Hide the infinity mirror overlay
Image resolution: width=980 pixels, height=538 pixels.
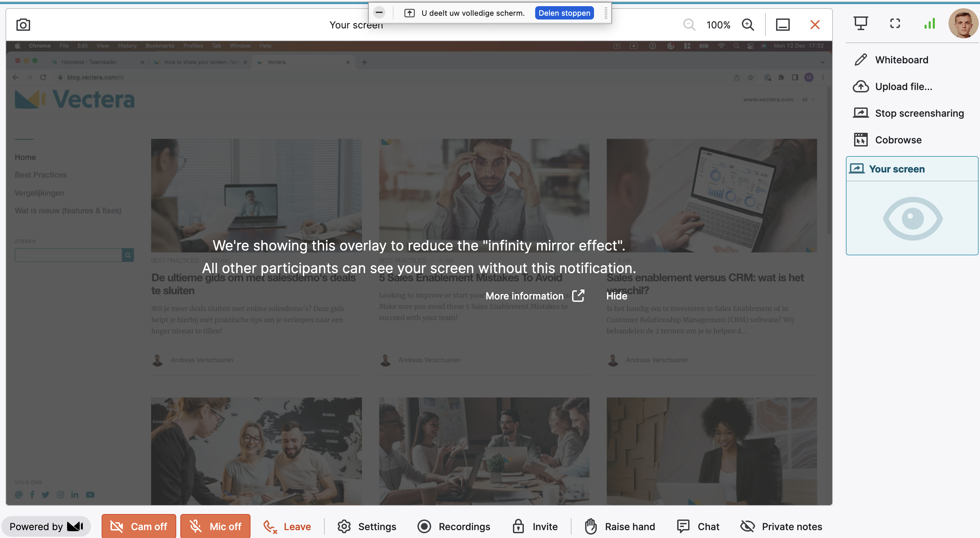(x=616, y=296)
